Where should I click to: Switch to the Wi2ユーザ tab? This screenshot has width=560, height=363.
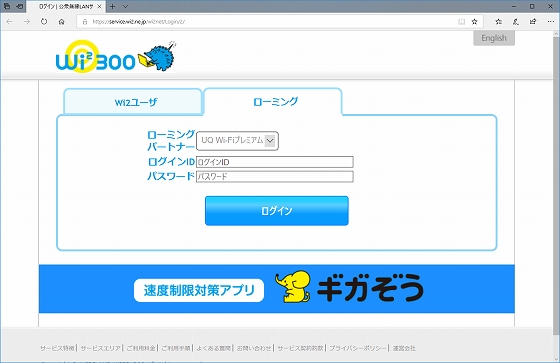(x=133, y=102)
